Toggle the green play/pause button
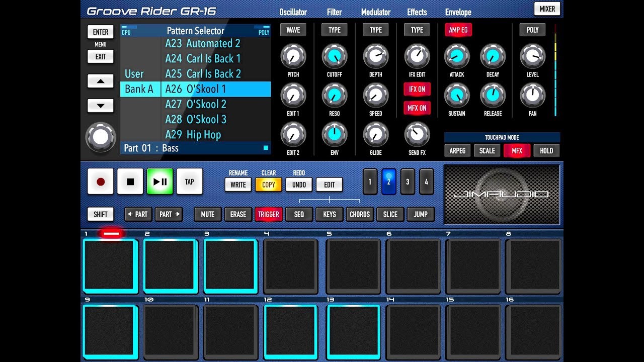Viewport: 644px width, 362px height. pyautogui.click(x=160, y=182)
